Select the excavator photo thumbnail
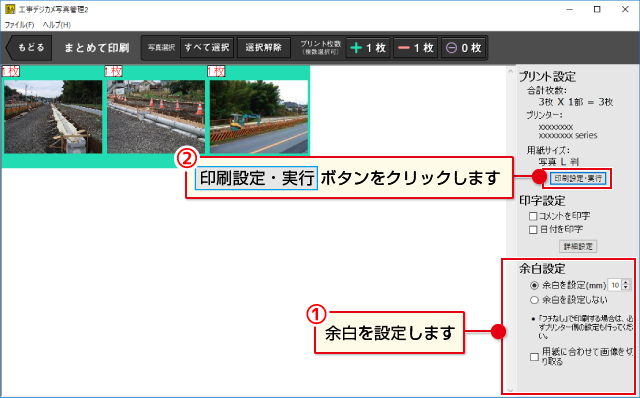Viewport: 640px width, 398px height. pos(259,117)
